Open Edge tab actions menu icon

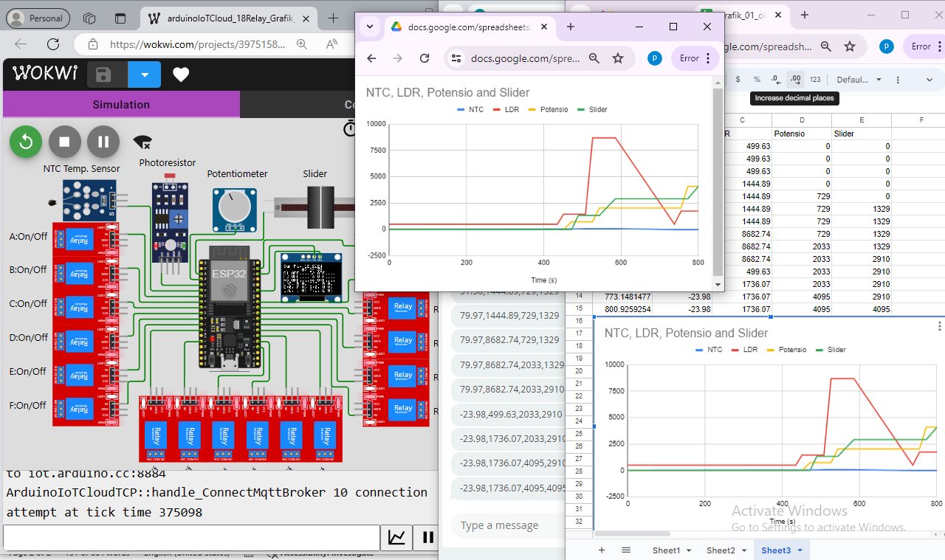(120, 18)
